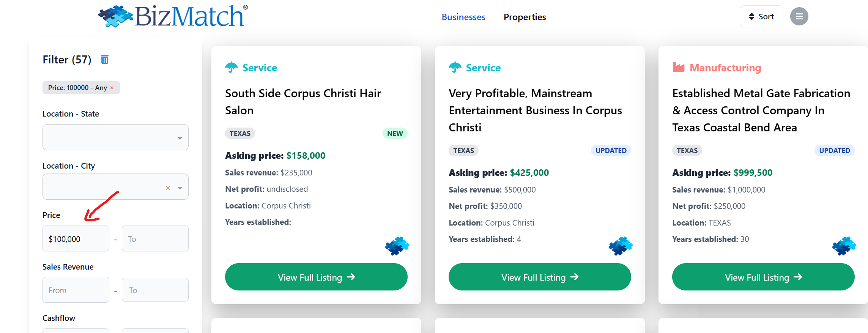View full listing for Metal Gate Fabrication company
Image resolution: width=868 pixels, height=333 pixels.
[763, 277]
